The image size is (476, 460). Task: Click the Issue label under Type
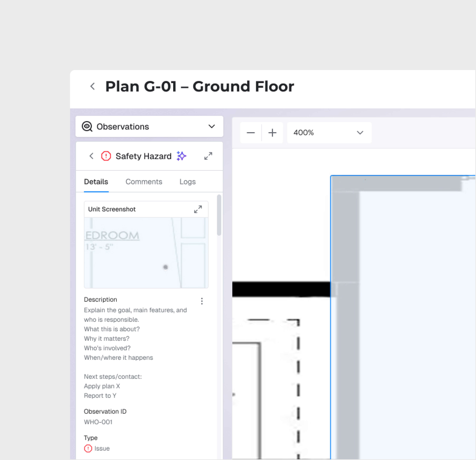tap(102, 448)
